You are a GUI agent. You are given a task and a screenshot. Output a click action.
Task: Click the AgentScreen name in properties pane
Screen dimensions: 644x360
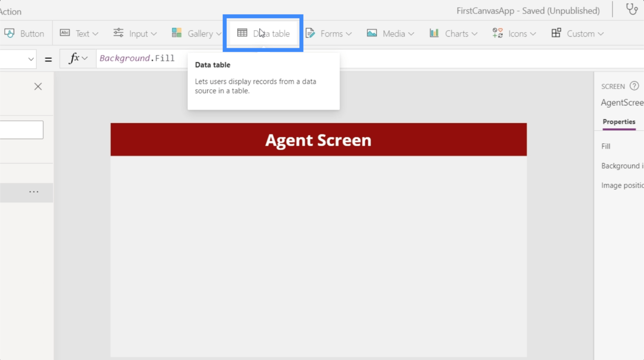(x=622, y=103)
